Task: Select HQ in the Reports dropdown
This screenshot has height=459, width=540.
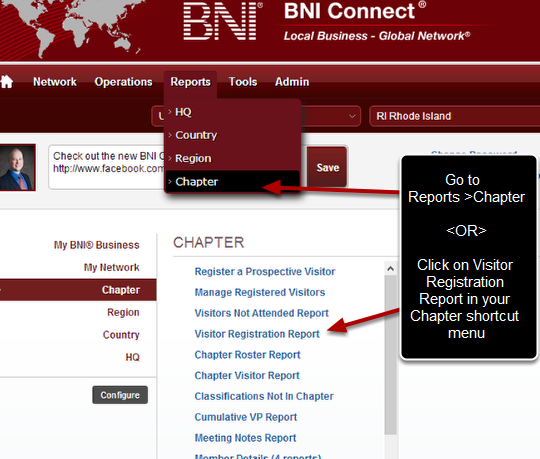Action: click(233, 112)
